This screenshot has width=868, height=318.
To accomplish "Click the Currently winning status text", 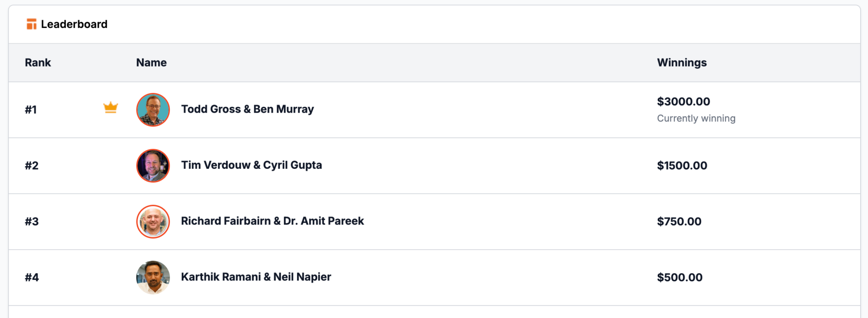I will [696, 118].
